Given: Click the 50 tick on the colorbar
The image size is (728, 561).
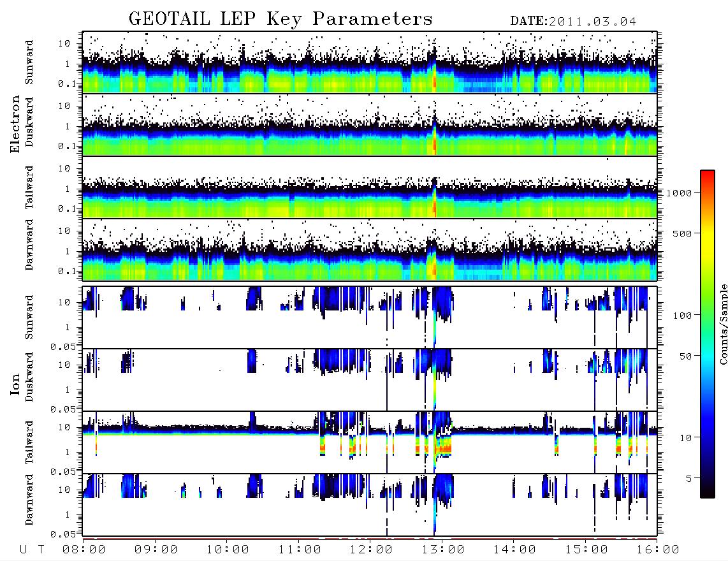Looking at the screenshot, I should (x=685, y=356).
